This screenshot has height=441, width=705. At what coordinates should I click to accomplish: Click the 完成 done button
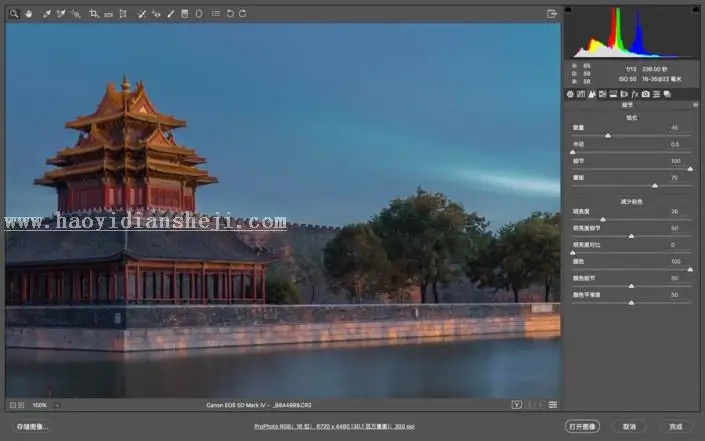[x=675, y=427]
